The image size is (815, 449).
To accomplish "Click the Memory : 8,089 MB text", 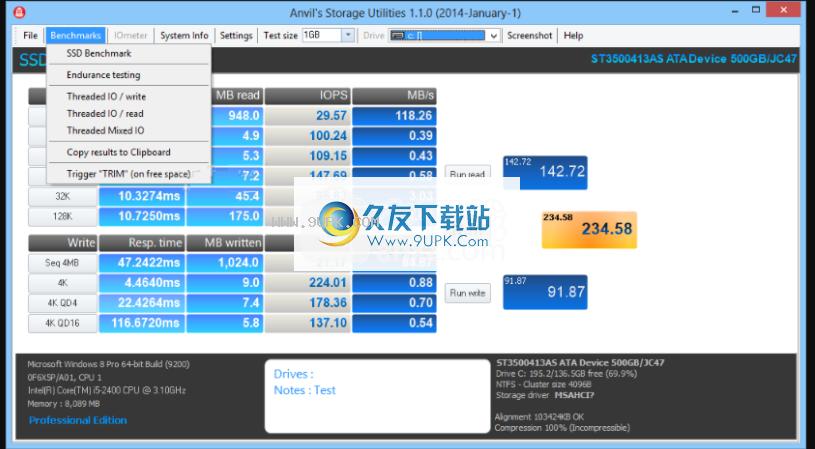I will pyautogui.click(x=63, y=404).
